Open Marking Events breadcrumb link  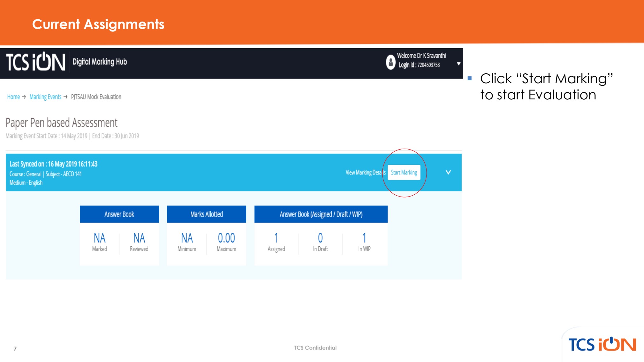tap(45, 97)
